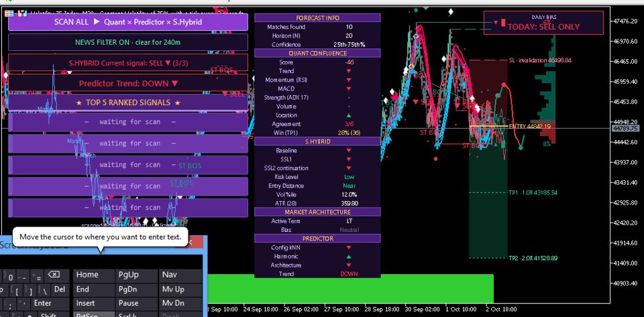
Task: Click the Matches Found value 10
Action: click(x=349, y=27)
